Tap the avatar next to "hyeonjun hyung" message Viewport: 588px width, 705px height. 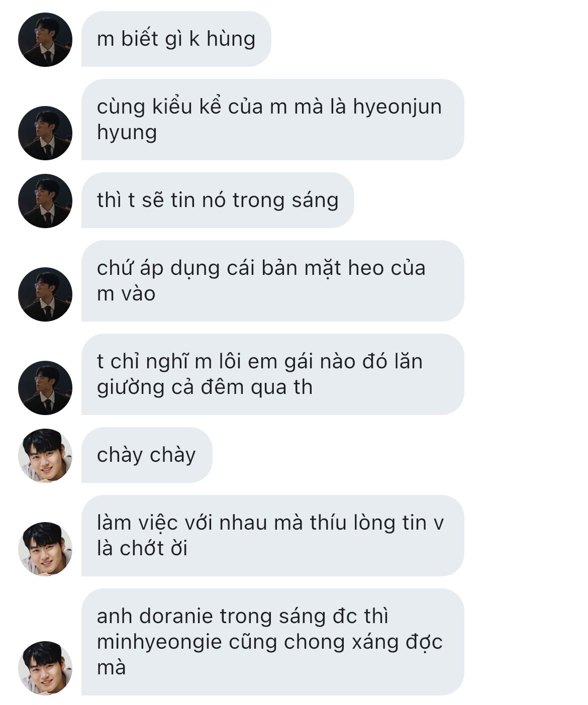point(45,133)
